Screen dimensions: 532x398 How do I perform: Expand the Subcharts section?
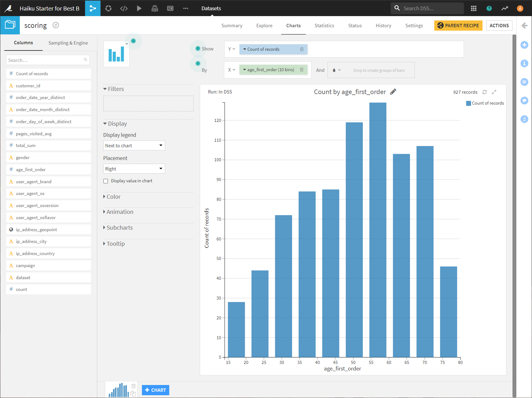pos(118,227)
